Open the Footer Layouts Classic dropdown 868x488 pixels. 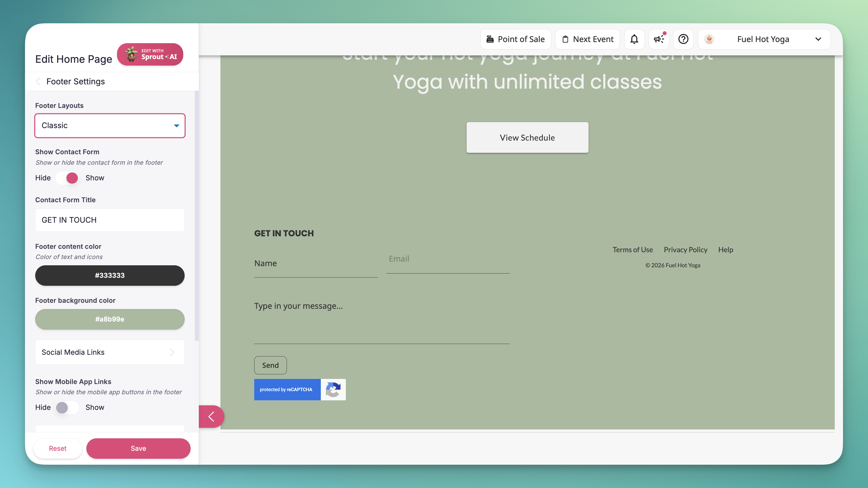[x=110, y=126]
